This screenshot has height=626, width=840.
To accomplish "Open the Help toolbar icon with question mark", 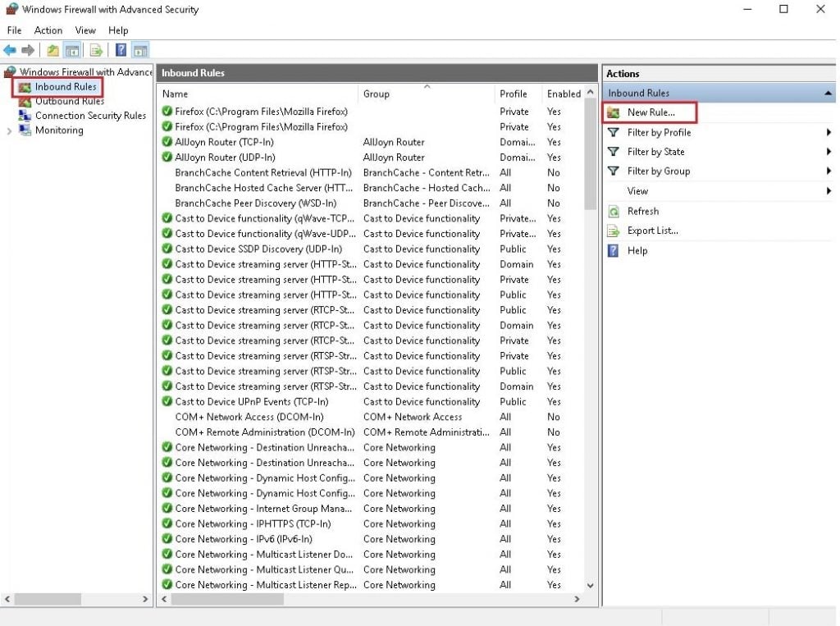I will (121, 50).
